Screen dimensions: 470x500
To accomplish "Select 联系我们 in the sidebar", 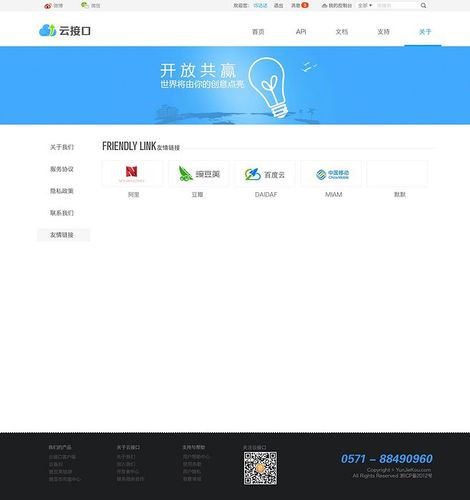I will [62, 213].
